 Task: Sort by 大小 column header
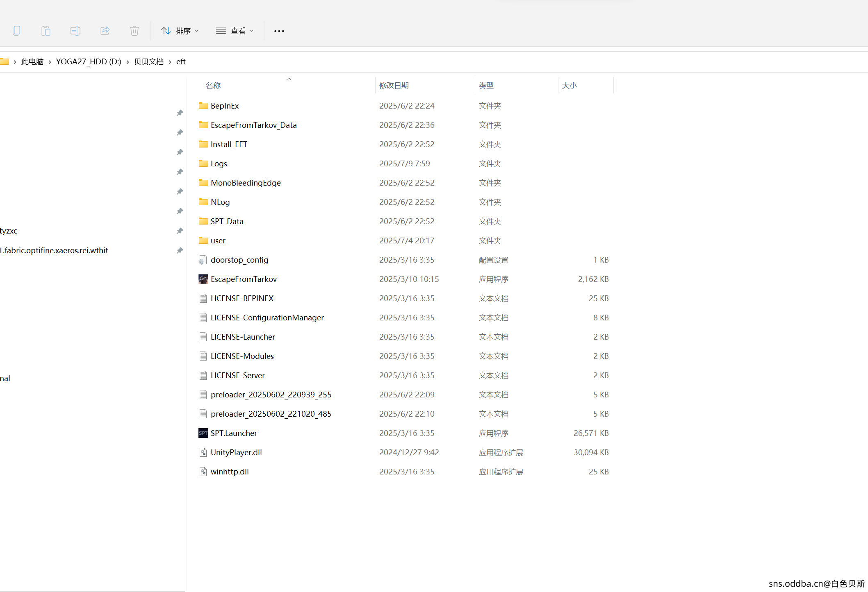(569, 85)
